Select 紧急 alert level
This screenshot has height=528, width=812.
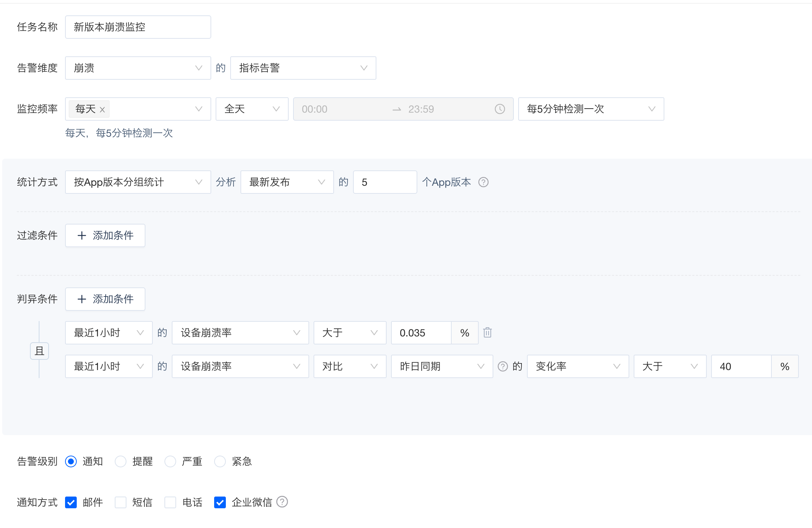coord(220,461)
